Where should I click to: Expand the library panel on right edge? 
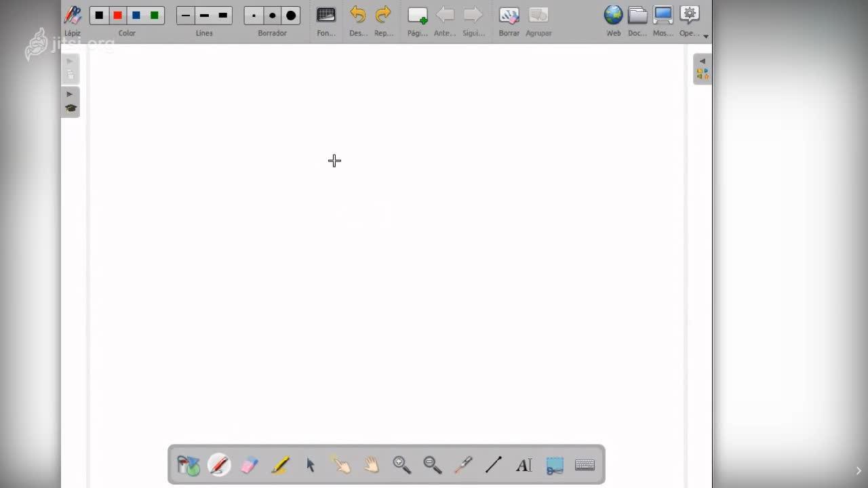[x=703, y=69]
